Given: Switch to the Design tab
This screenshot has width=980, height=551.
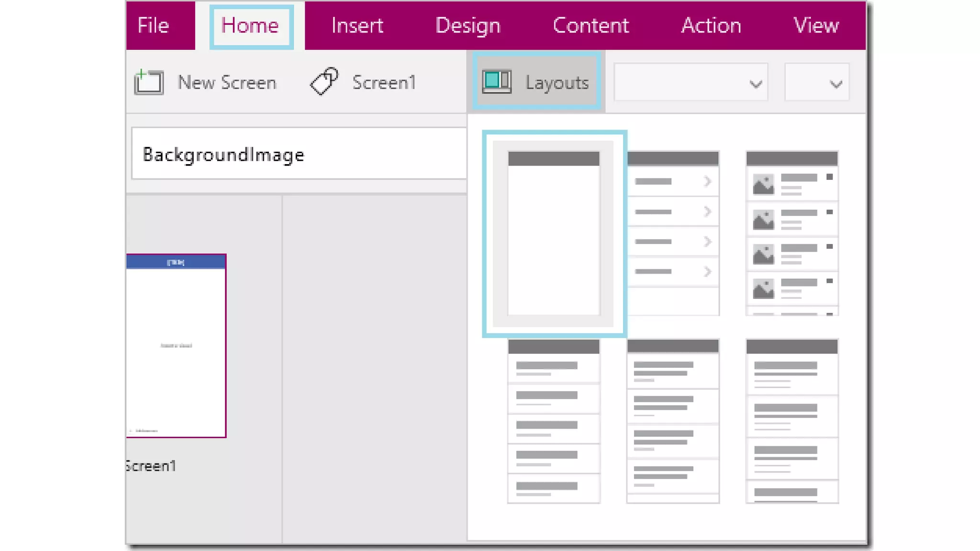Looking at the screenshot, I should [x=468, y=25].
